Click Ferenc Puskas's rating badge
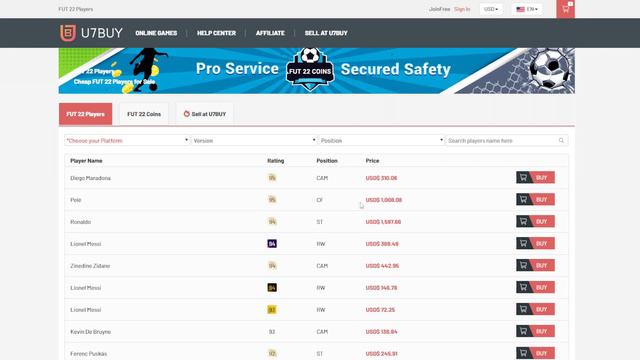640x360 pixels. (272, 353)
